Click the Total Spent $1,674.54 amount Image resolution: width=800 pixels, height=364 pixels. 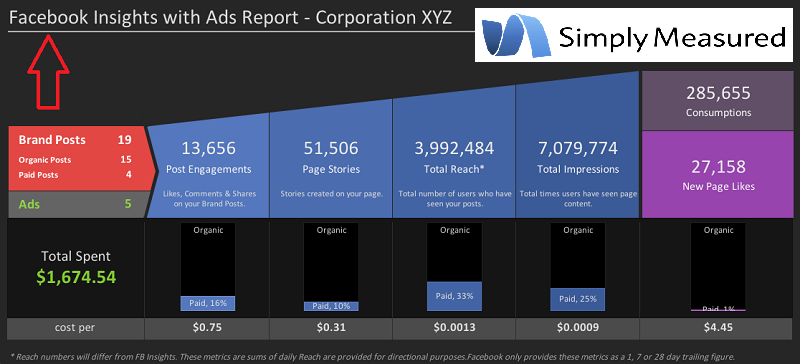pyautogui.click(x=76, y=277)
